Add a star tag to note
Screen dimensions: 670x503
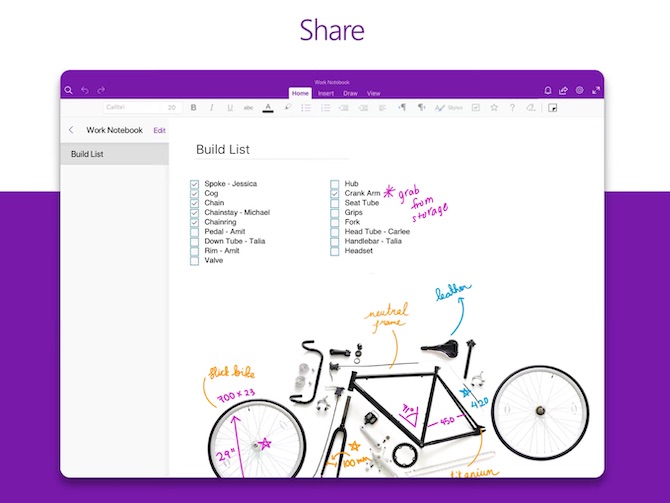click(x=494, y=108)
